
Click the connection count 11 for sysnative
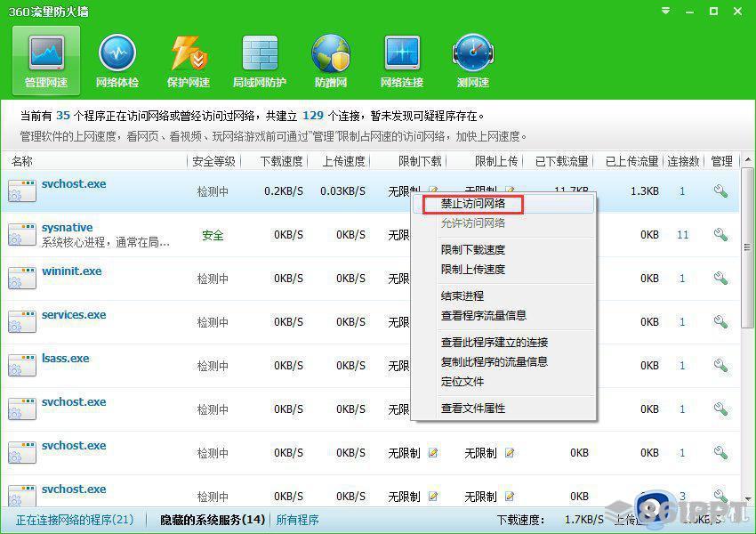point(682,235)
